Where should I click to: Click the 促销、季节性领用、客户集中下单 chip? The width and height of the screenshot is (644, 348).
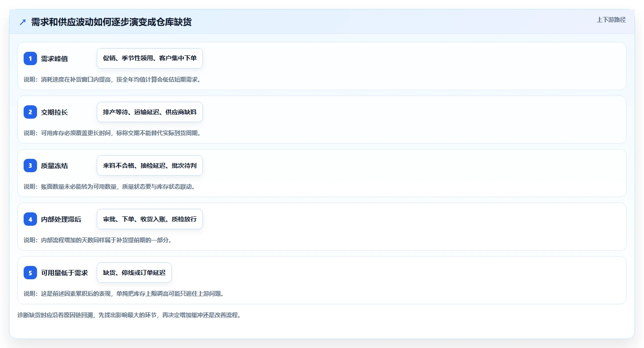(x=150, y=58)
